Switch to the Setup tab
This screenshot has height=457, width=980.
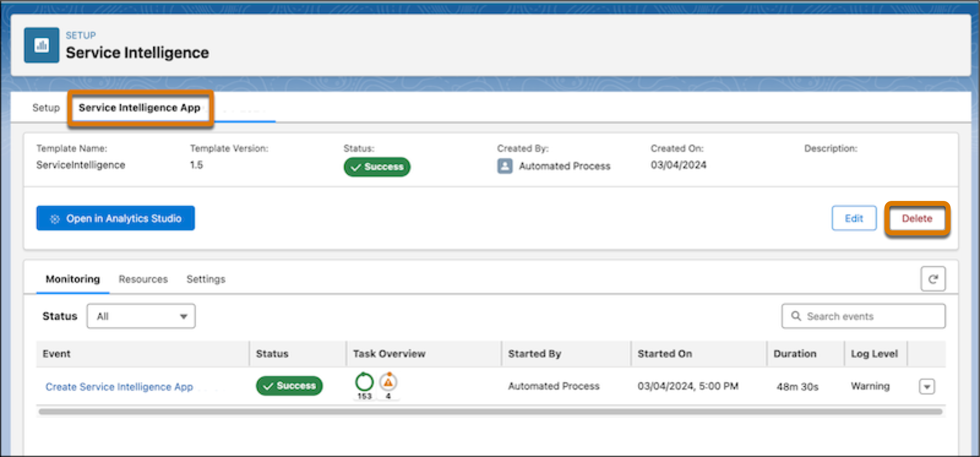[x=46, y=108]
